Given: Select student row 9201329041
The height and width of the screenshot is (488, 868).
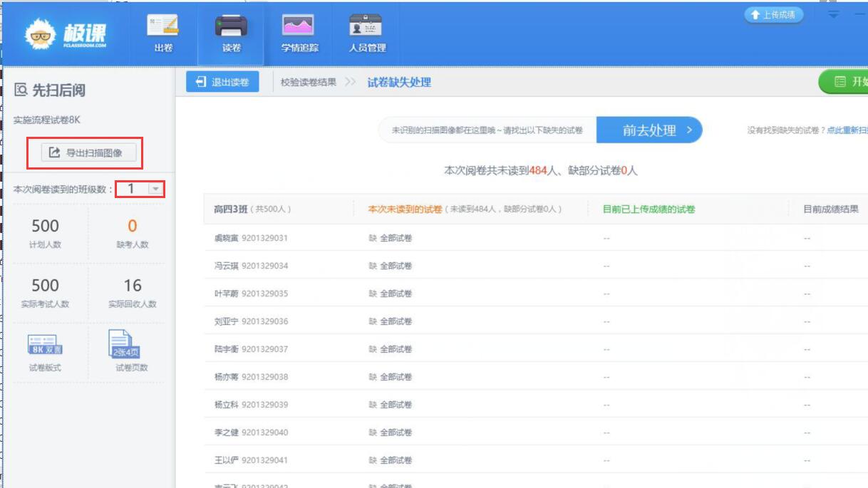Looking at the screenshot, I should [x=536, y=460].
